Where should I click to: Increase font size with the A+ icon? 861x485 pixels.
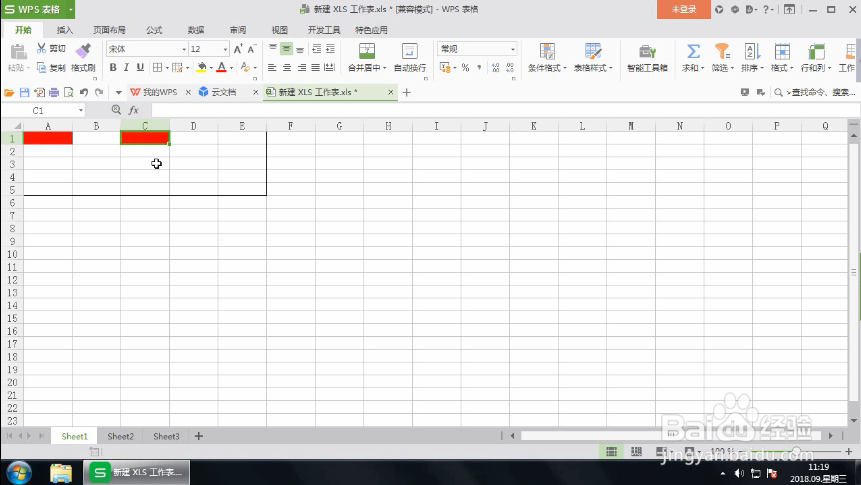[238, 49]
